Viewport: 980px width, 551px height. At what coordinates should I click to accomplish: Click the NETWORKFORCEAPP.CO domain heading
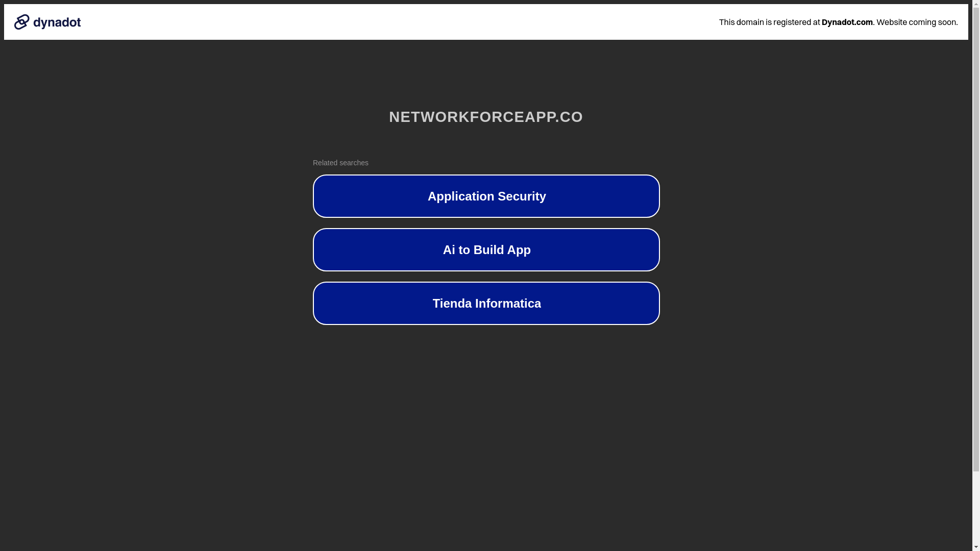coord(486,117)
